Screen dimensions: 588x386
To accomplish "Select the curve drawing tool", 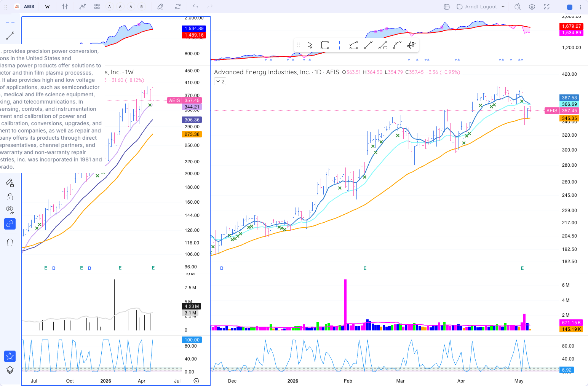I will (x=397, y=45).
